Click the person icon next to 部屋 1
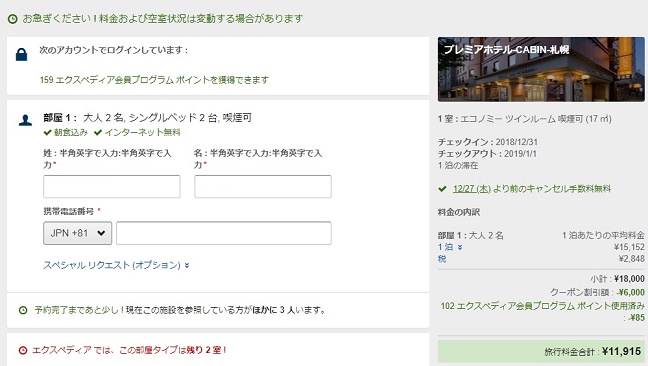 pos(25,120)
